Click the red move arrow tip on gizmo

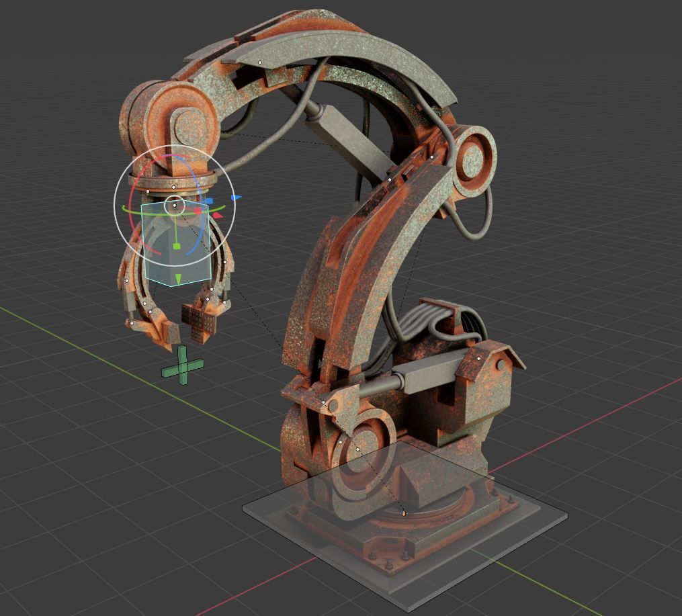pos(219,215)
